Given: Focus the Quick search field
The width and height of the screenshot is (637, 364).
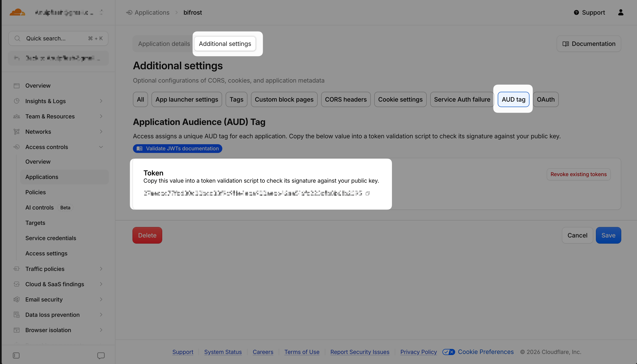Looking at the screenshot, I should coord(58,38).
